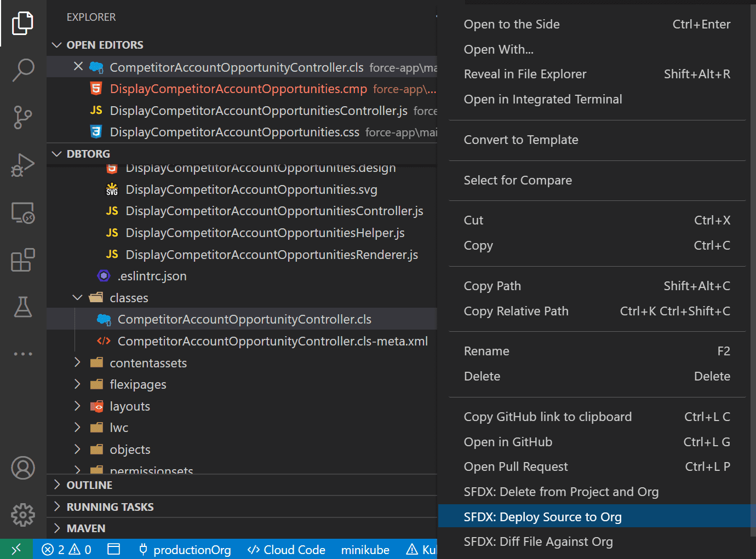Collapse the DBTORG section
This screenshot has height=559, width=756.
[56, 154]
